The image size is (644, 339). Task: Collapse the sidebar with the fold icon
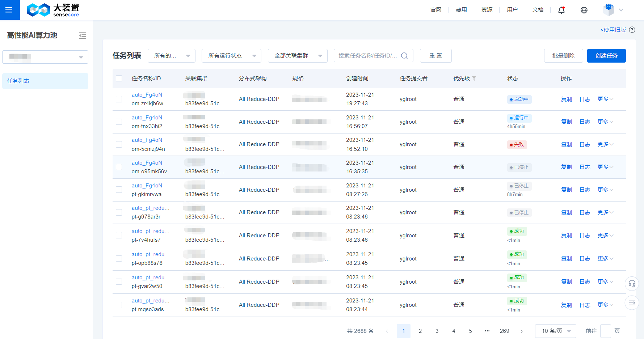click(x=83, y=35)
